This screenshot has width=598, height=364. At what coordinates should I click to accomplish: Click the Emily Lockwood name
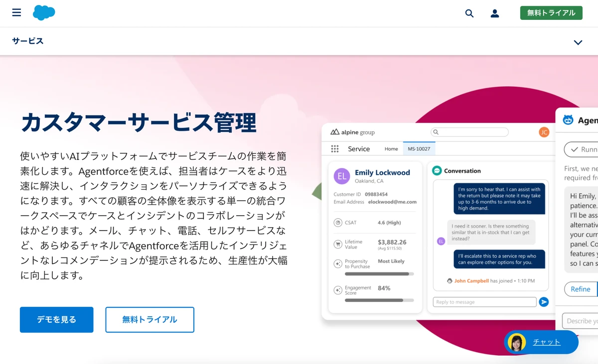click(x=382, y=172)
